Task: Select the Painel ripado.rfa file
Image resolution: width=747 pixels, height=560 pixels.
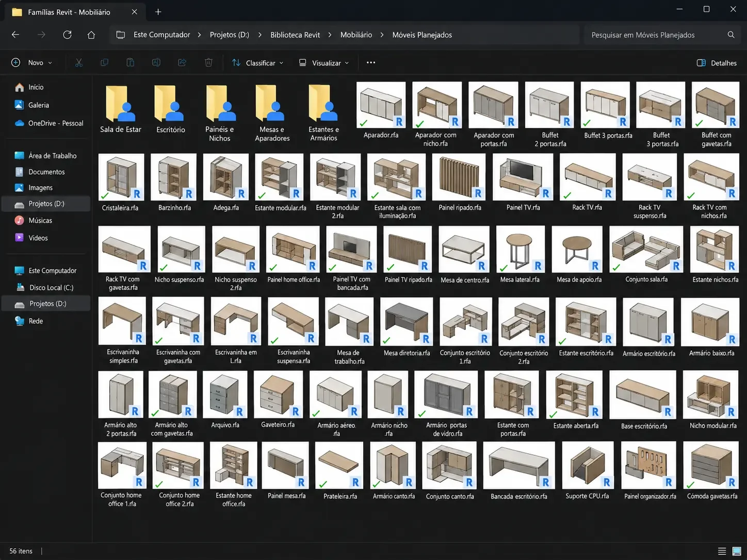Action: [x=460, y=183]
